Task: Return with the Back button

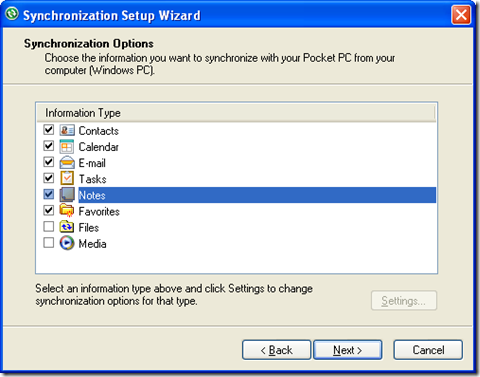Action: [276, 350]
